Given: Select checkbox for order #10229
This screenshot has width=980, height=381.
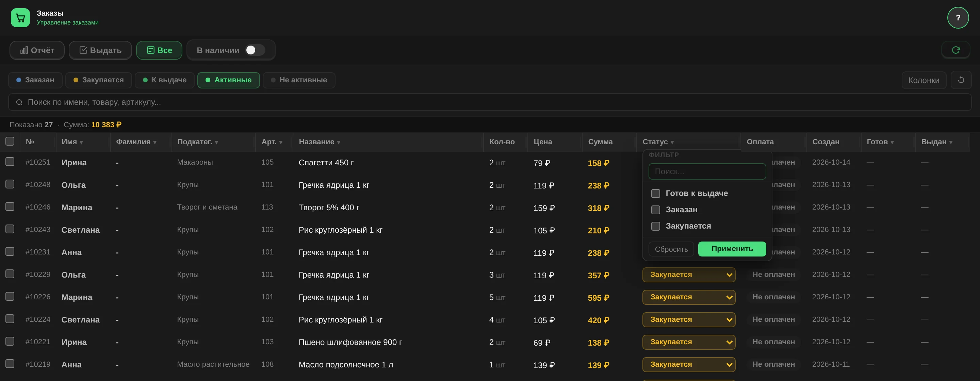Looking at the screenshot, I should point(10,274).
